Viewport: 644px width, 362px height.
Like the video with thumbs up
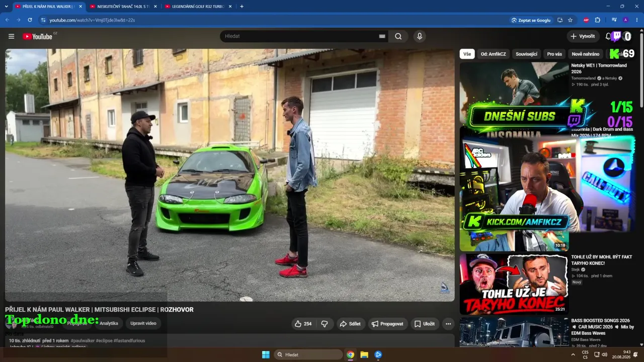coord(303,324)
